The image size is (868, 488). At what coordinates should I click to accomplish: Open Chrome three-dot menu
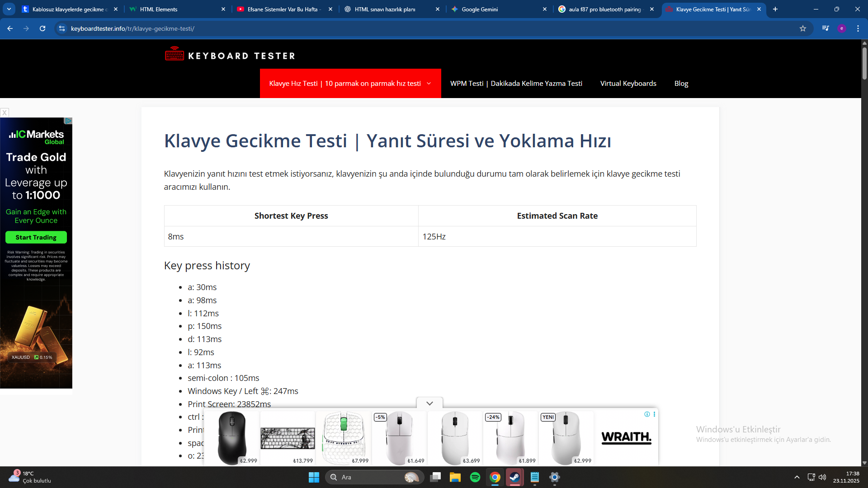point(858,28)
